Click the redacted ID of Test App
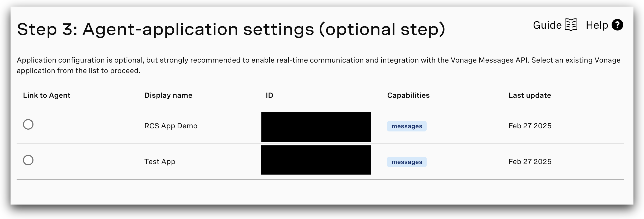Image resolution: width=644 pixels, height=219 pixels. [x=316, y=160]
